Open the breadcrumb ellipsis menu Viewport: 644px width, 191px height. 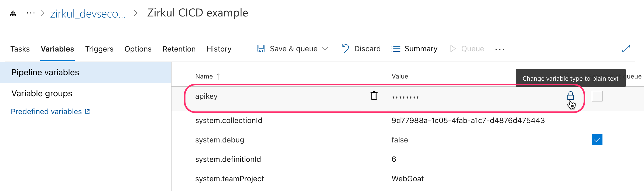31,13
